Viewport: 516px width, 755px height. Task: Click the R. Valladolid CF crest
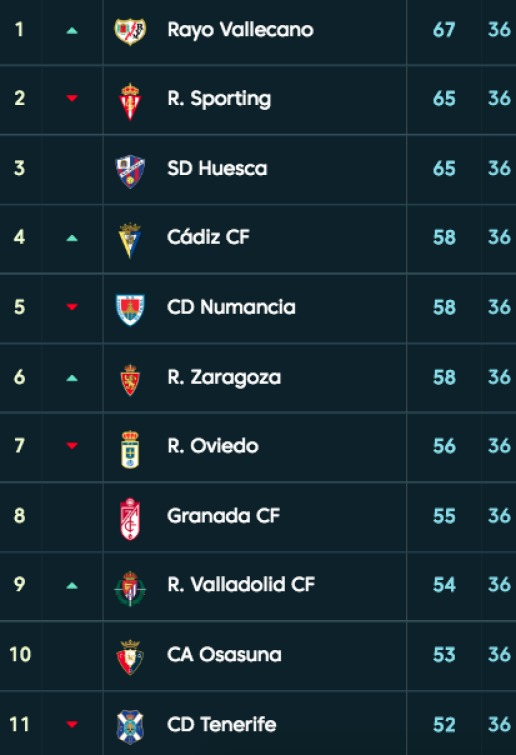[x=130, y=588]
